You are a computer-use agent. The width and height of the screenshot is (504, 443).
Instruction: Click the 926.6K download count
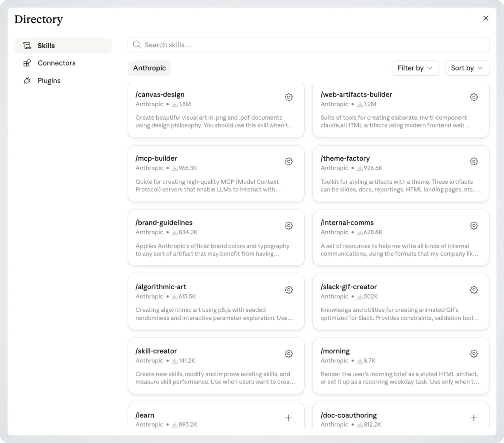pyautogui.click(x=373, y=168)
